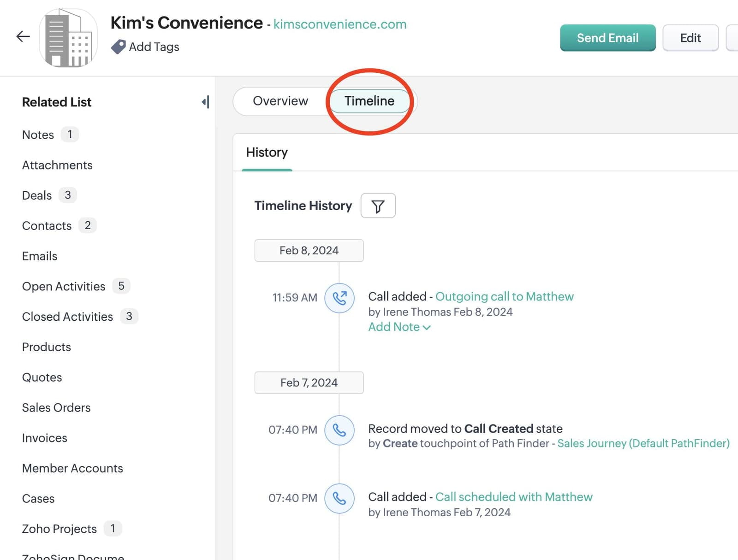Open Notes in the Related List
The width and height of the screenshot is (738, 560).
point(38,135)
